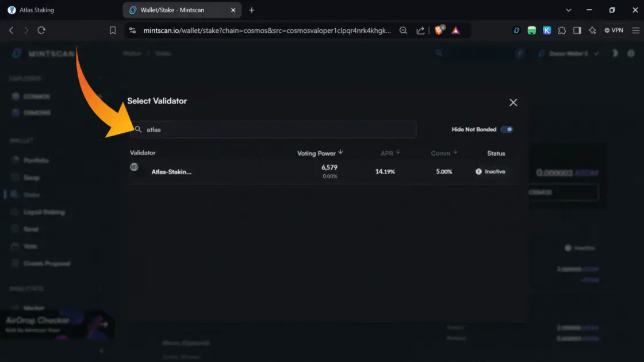Open the browser extensions puzzle icon
The width and height of the screenshot is (644, 362).
tap(562, 30)
